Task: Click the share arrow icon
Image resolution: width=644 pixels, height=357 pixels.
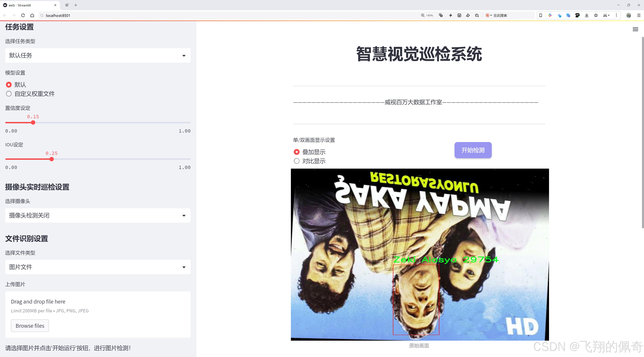Action: (x=468, y=15)
